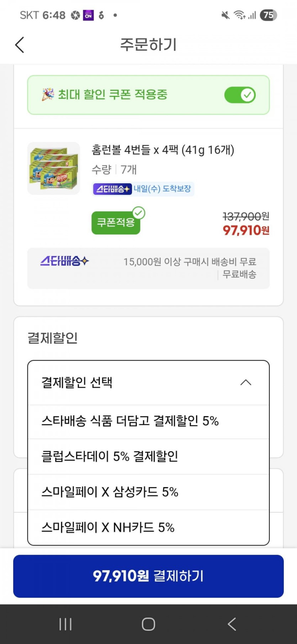Turn off the 최대 할인 쿠폰 적용중 switch
Screen dimensions: 297x644
[240, 95]
